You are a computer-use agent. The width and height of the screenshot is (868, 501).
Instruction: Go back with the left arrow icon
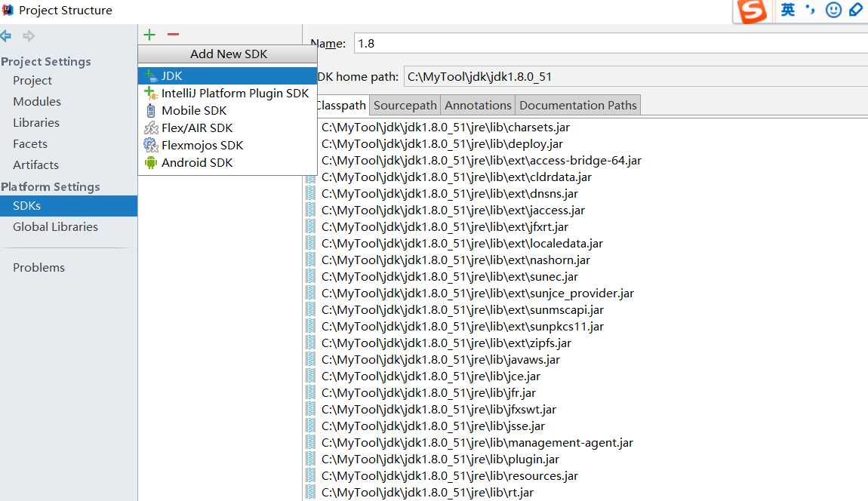tap(6, 36)
